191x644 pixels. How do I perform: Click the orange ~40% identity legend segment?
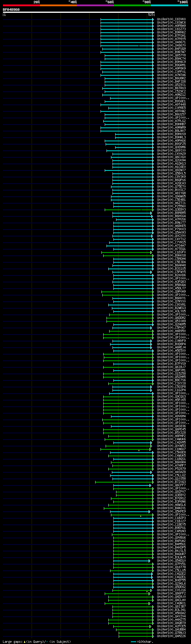pos(58,5)
